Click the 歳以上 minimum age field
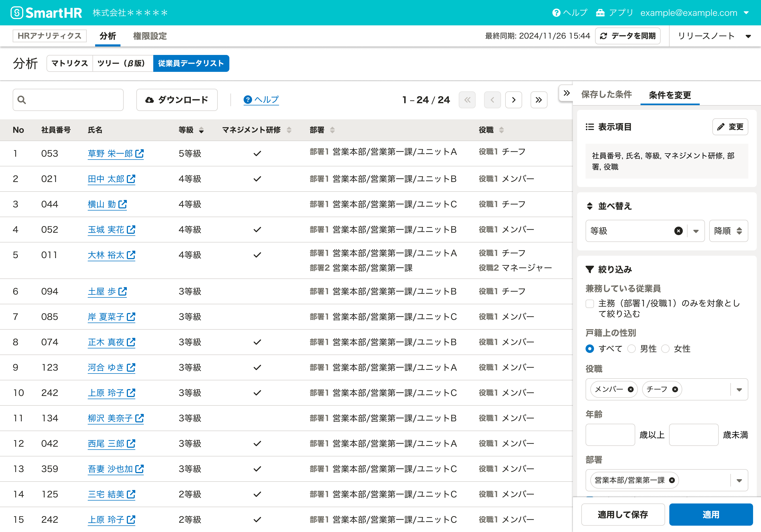 click(x=610, y=435)
